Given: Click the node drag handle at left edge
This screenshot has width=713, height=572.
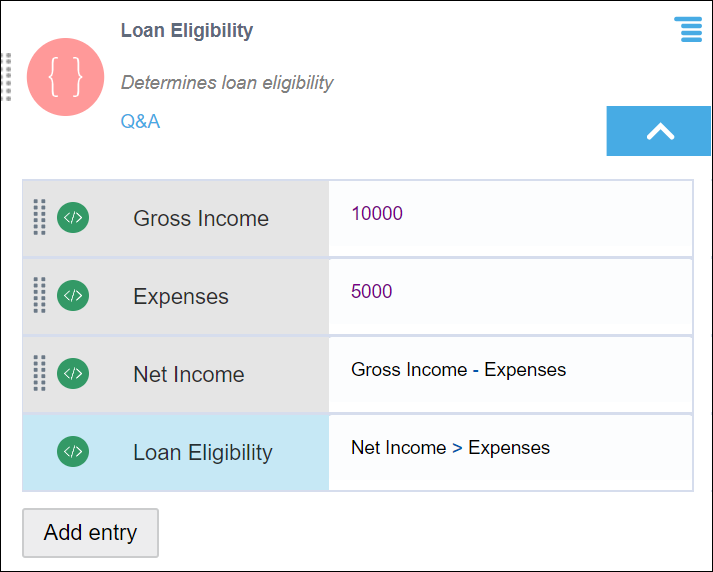Looking at the screenshot, I should [x=6, y=77].
